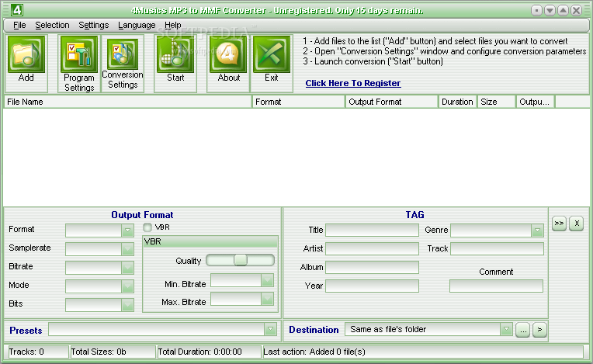The height and width of the screenshot is (364, 593).
Task: Click into the Album tag field
Action: [372, 267]
